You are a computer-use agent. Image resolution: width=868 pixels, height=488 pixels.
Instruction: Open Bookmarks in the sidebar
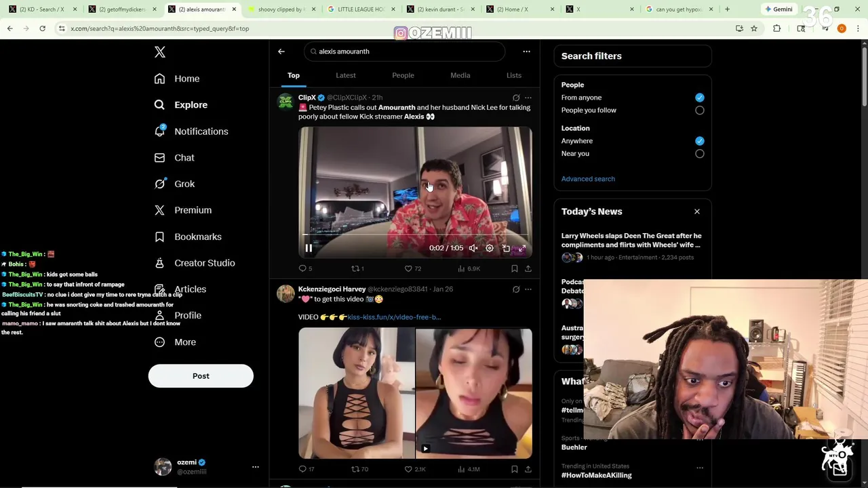pyautogui.click(x=188, y=237)
